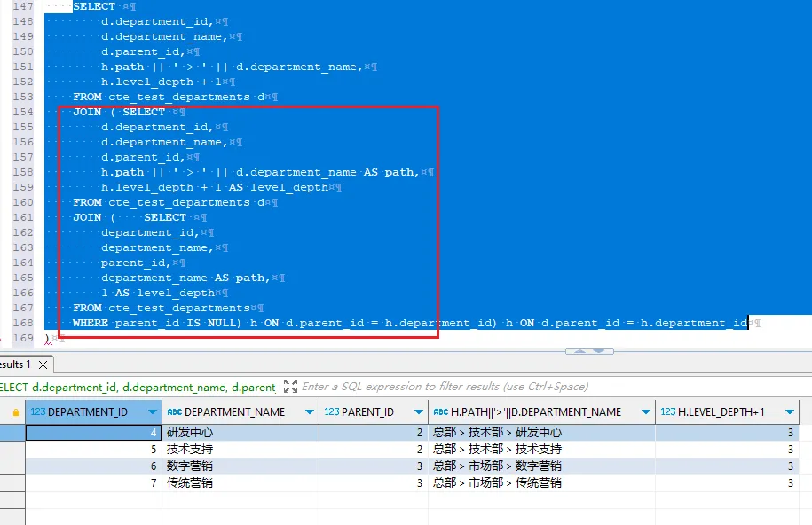This screenshot has width=812, height=525.
Task: Open the H.LEVEL_DEPTH+1 column filter dropdown
Action: click(x=789, y=412)
